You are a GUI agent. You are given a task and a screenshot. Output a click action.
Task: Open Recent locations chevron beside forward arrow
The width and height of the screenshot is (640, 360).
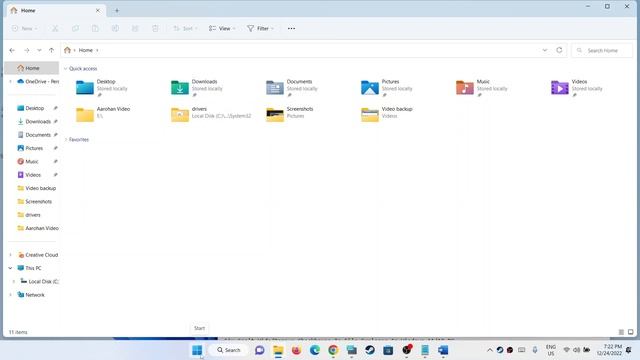click(x=39, y=50)
